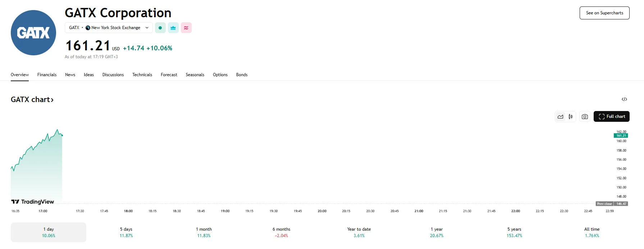
Task: Go to the Ideas tab
Action: 89,75
